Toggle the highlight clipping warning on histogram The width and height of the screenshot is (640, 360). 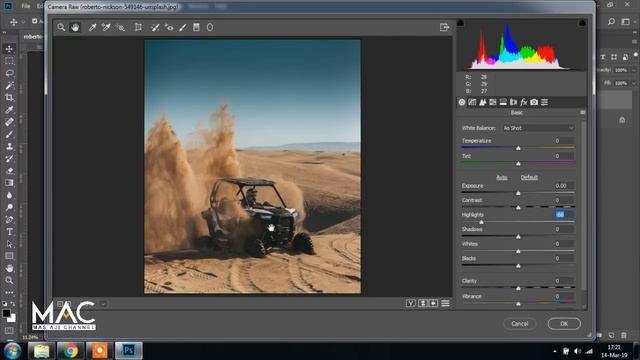[582, 23]
